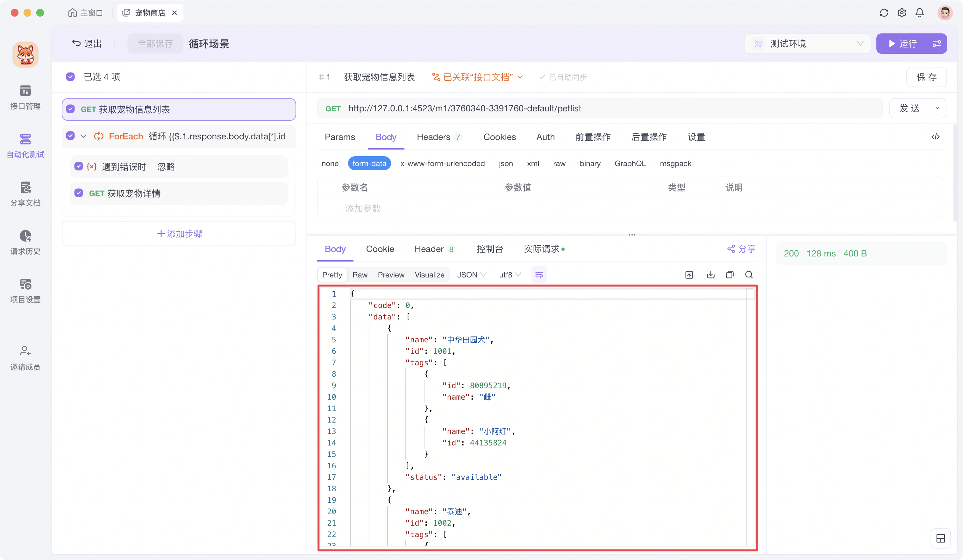963x560 pixels.
Task: Toggle the 已选 4 项 select-all checkbox
Action: (x=70, y=77)
